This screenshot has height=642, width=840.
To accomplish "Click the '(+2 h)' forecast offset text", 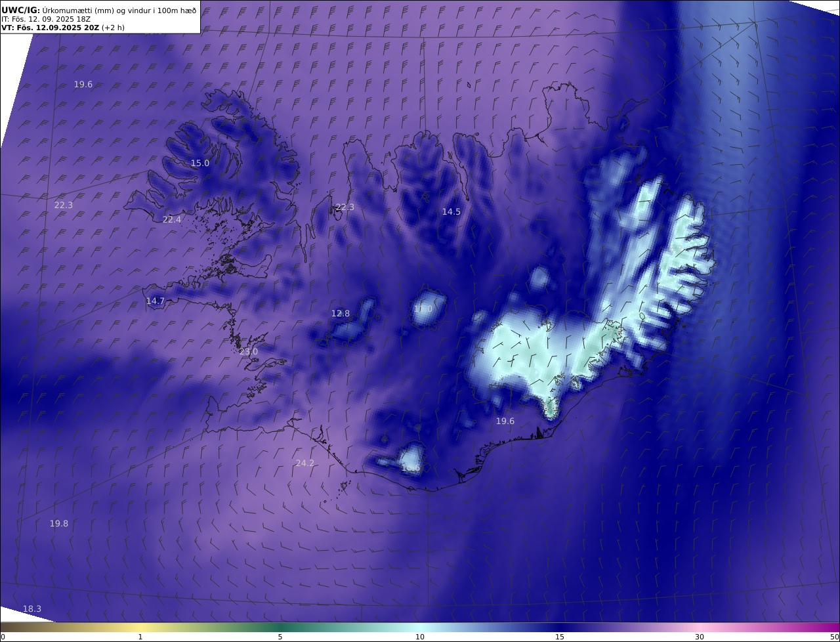I will click(113, 28).
